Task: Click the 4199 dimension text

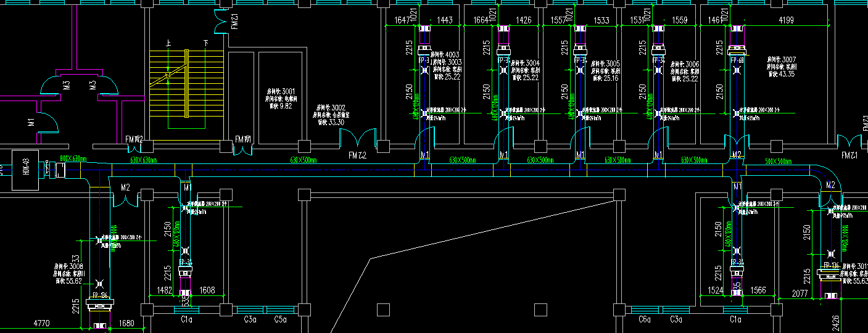Action: pos(786,20)
